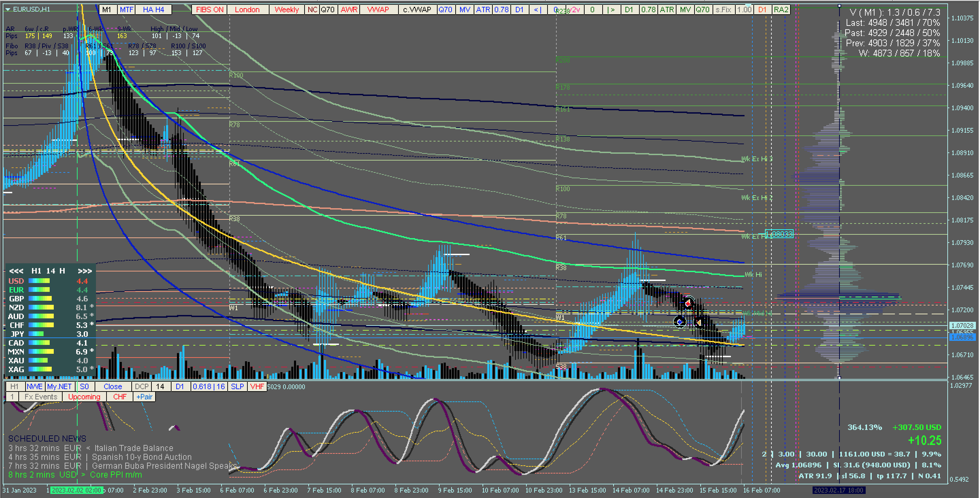Expand the EURUSD,H1 chart dropdown arrow

click(7, 9)
